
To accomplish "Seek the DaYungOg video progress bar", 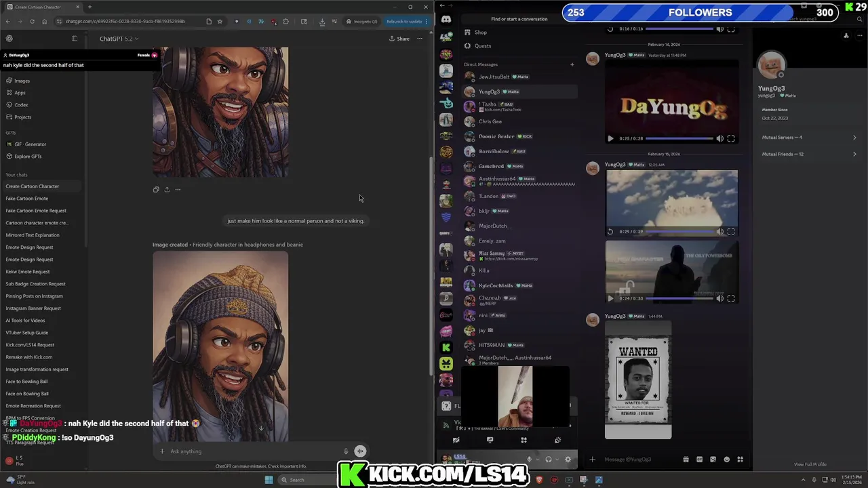I will [679, 138].
